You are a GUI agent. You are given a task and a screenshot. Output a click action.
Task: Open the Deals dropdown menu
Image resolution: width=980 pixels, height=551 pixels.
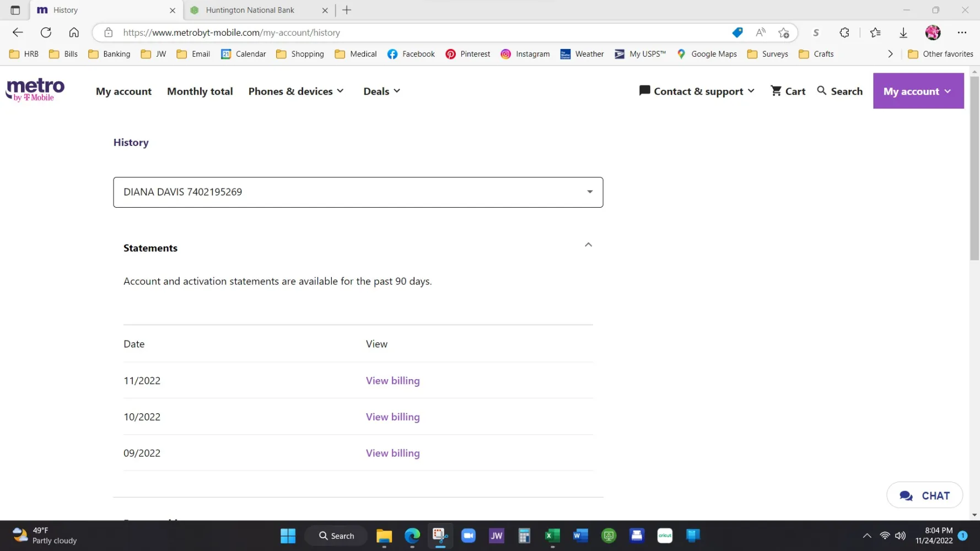pos(381,91)
